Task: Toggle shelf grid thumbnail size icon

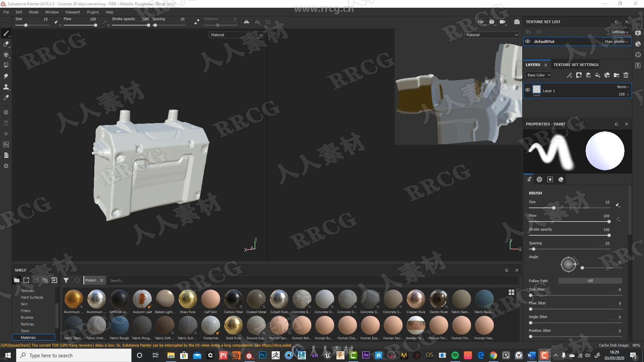Action: click(511, 292)
